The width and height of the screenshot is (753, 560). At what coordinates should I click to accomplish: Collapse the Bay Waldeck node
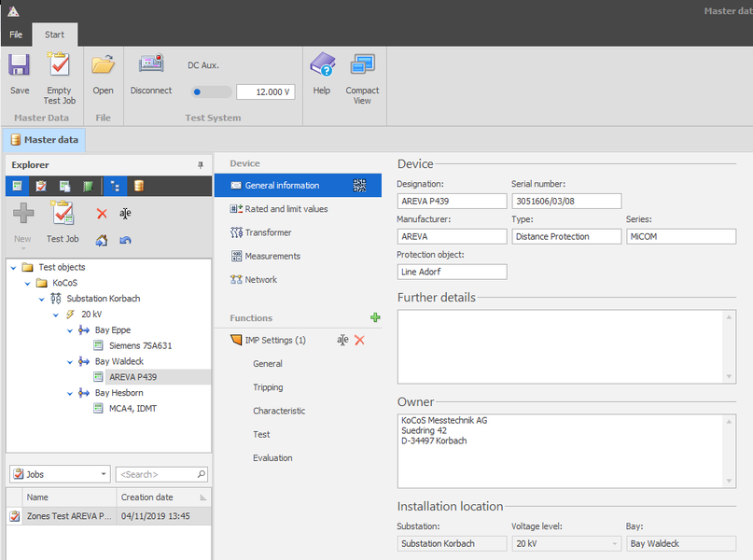[70, 361]
